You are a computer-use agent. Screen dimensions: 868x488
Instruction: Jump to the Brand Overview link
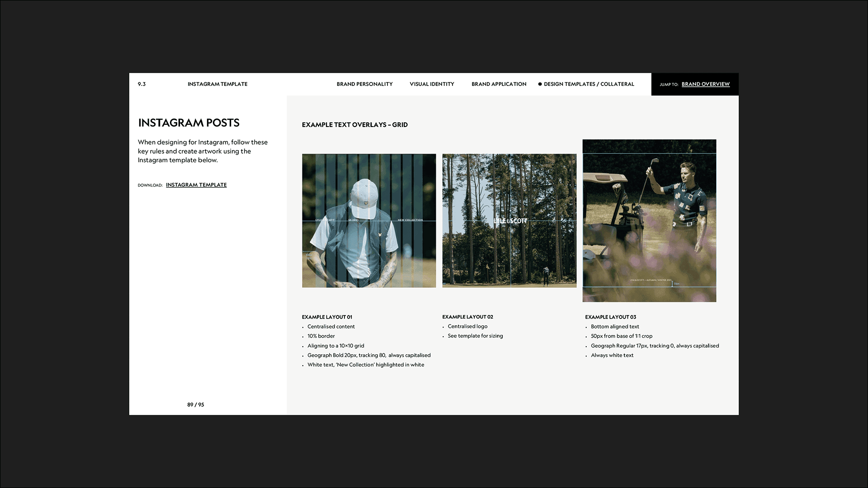(705, 84)
